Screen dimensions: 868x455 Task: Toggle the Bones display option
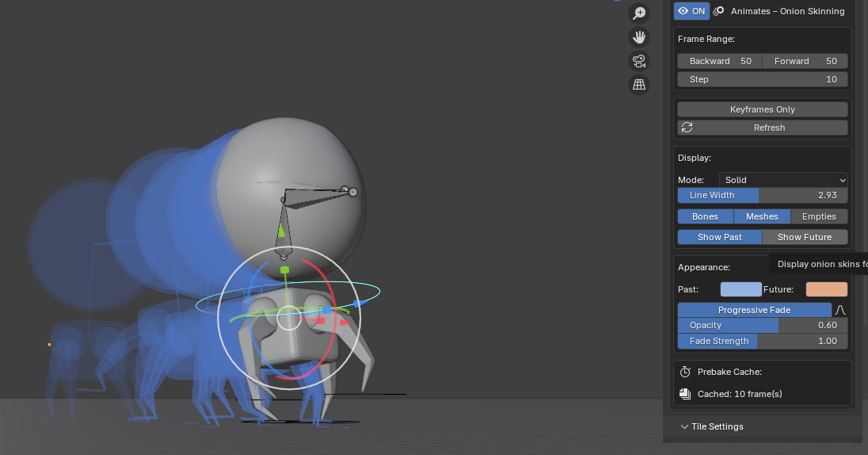[705, 216]
